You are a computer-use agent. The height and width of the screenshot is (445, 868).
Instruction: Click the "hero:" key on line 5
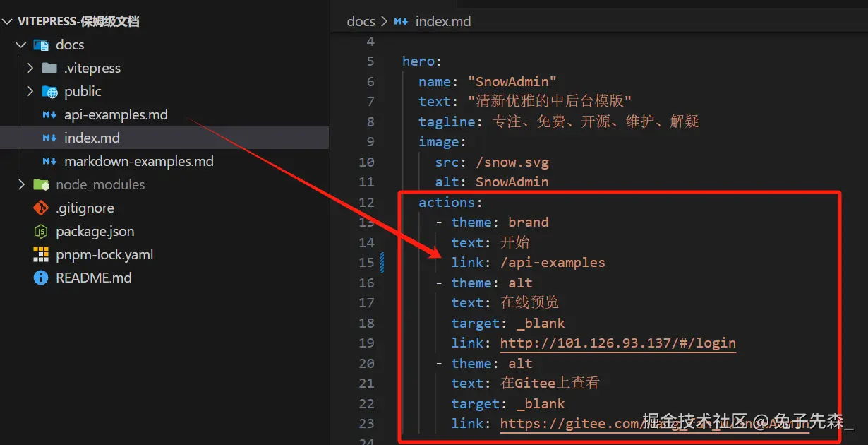pos(422,61)
